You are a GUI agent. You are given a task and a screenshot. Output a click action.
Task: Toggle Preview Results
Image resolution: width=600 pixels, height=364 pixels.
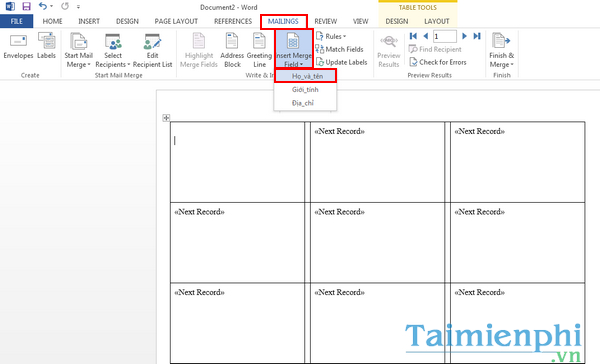388,51
